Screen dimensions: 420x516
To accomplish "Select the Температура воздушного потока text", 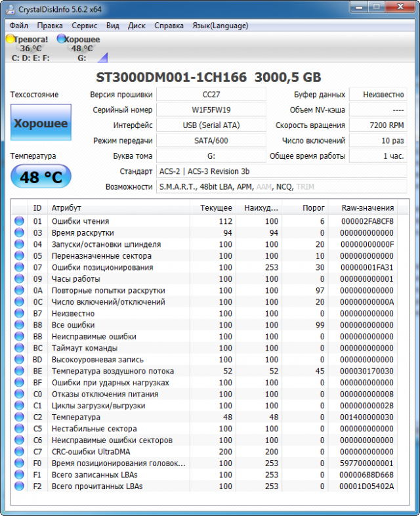I will [x=113, y=371].
